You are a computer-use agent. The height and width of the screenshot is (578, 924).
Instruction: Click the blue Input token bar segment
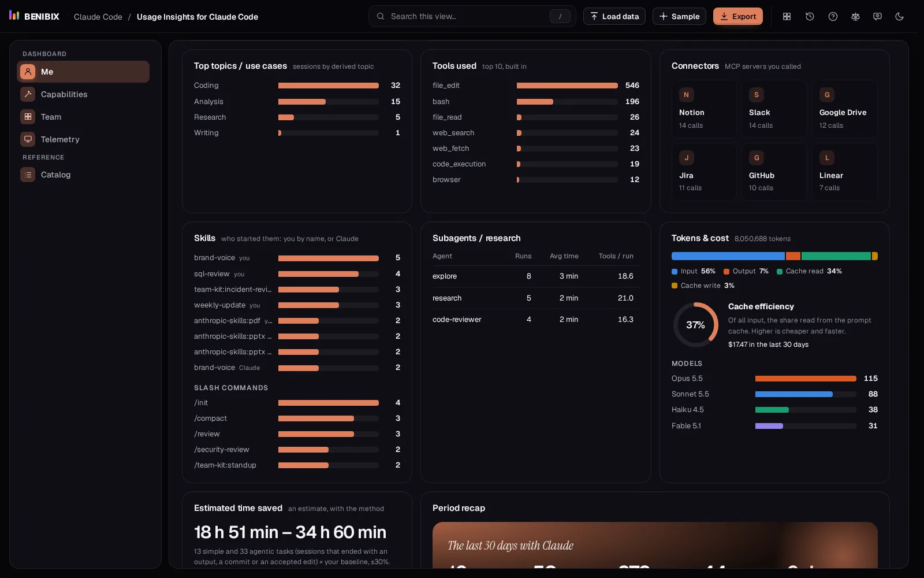[728, 256]
